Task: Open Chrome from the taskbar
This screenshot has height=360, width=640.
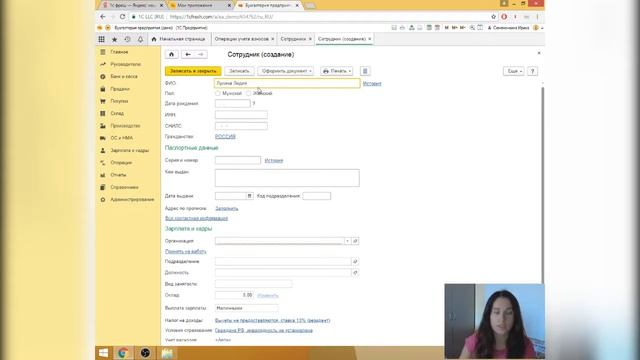Action: [123, 353]
